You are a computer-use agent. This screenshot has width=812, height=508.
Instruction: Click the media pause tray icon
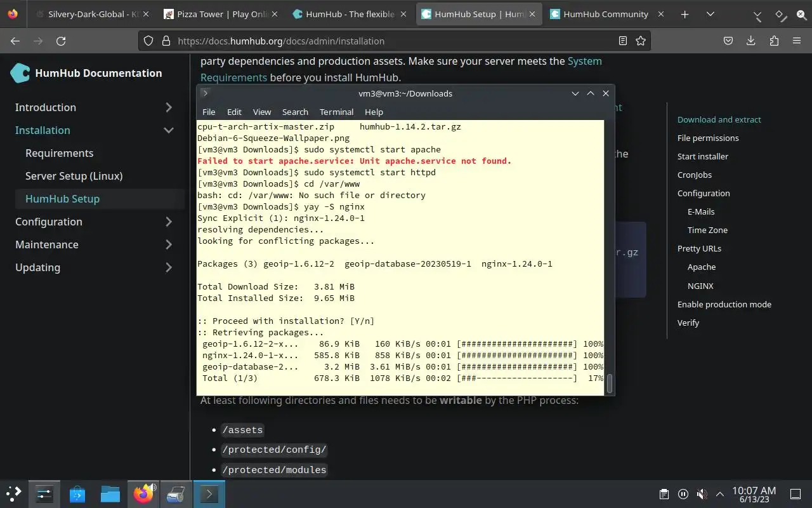pos(683,494)
